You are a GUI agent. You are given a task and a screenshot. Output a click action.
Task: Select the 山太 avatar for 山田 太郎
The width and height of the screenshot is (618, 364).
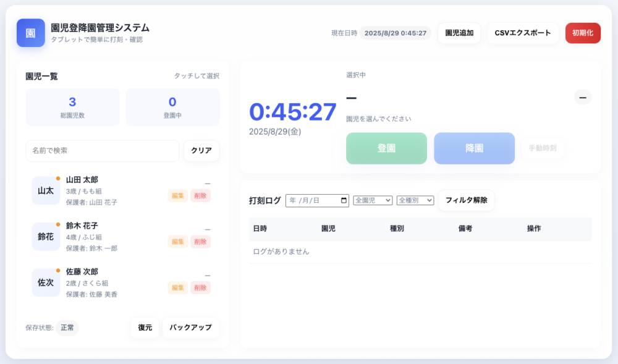[x=46, y=190]
